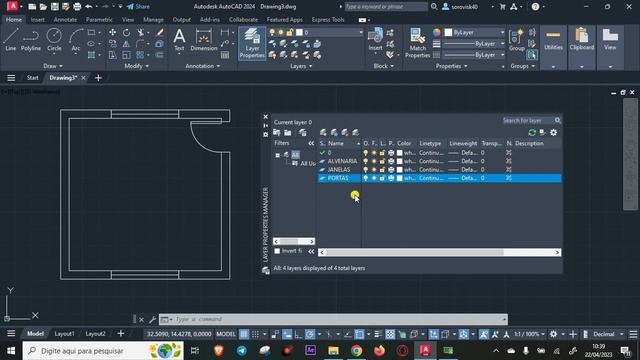Click the Plot printer icon
Image resolution: width=640 pixels, height=360 pixels.
[77, 7]
